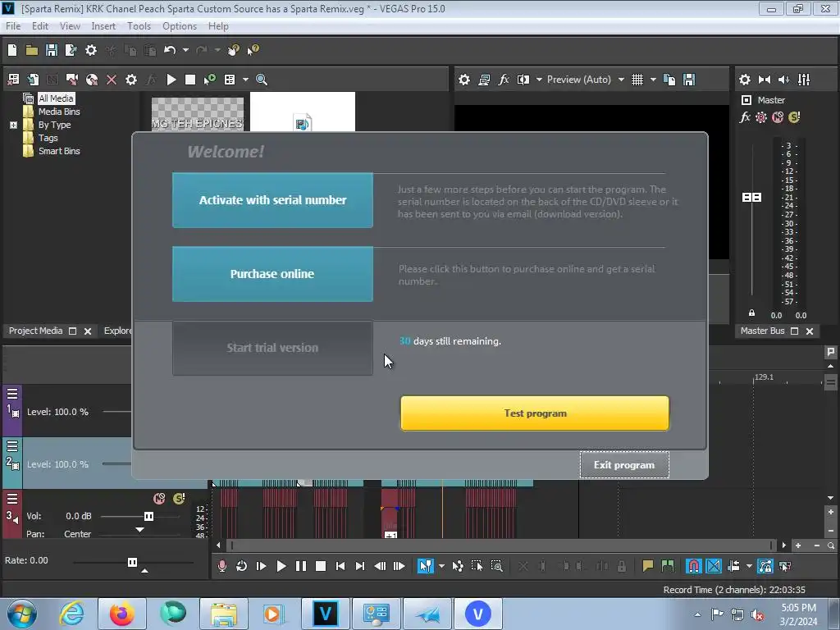The image size is (840, 630).
Task: Open Media Properties gear in Project Media
Action: 130,80
